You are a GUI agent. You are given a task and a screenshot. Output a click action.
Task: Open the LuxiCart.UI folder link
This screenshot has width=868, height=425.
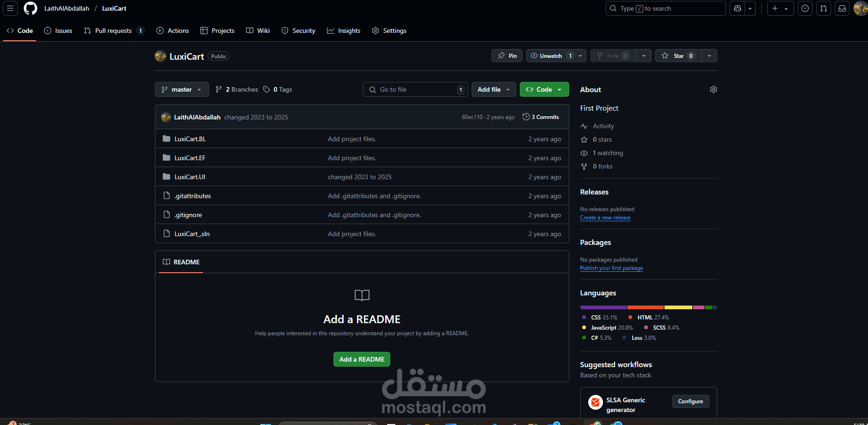click(x=190, y=177)
